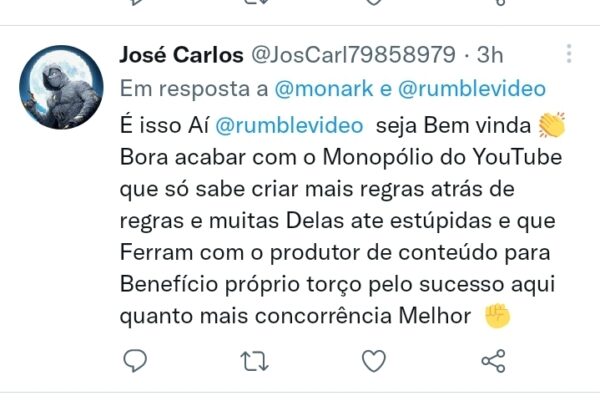This screenshot has width=600, height=401.
Task: Open the three-dot more options menu
Action: point(569,53)
